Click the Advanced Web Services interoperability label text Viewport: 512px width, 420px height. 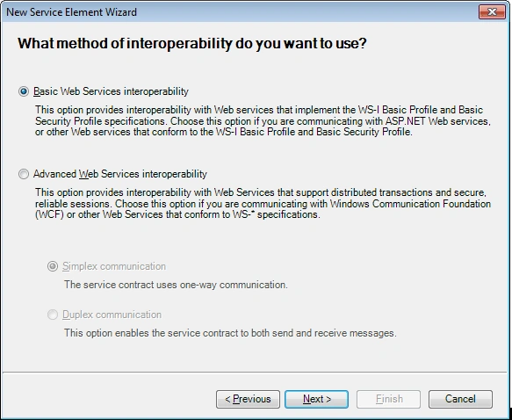pos(120,174)
